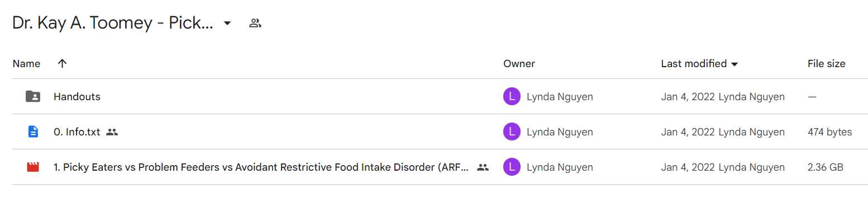The image size is (868, 211).
Task: Click the red video file icon
Action: point(33,167)
